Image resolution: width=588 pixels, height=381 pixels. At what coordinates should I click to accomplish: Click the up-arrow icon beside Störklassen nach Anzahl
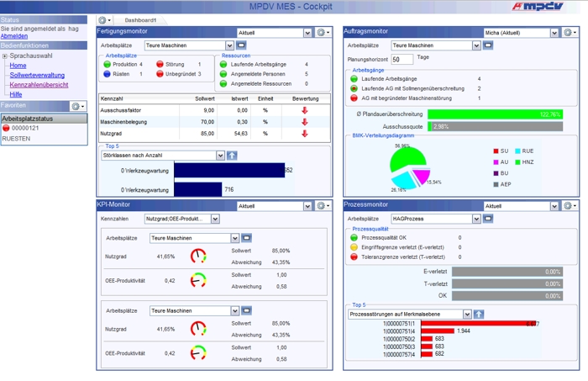[x=232, y=156]
